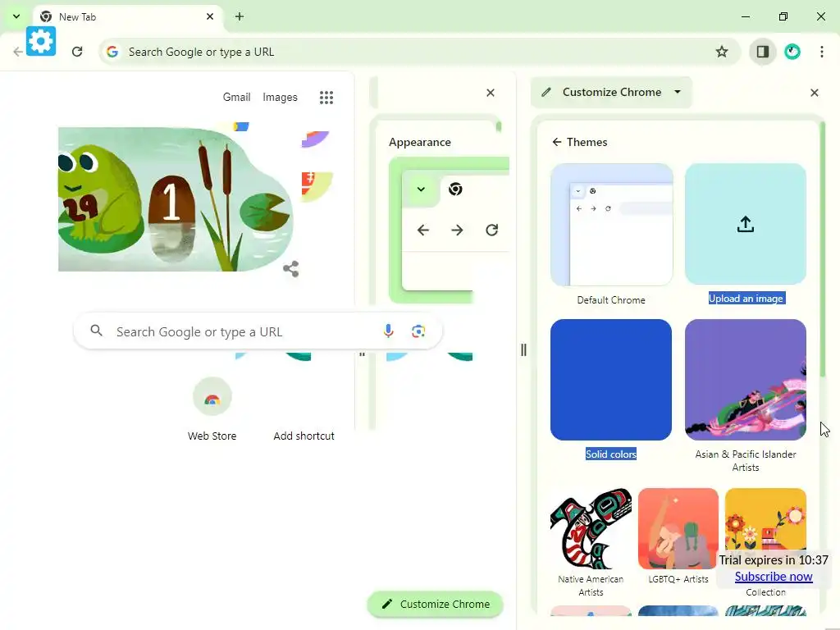This screenshot has width=840, height=630.
Task: Click the Themes heading text
Action: pyautogui.click(x=587, y=142)
